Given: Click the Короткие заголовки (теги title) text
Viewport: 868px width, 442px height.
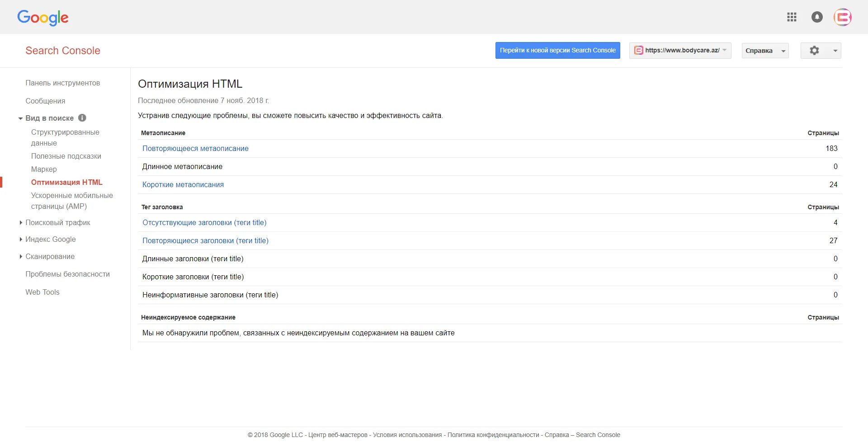Looking at the screenshot, I should (x=193, y=277).
